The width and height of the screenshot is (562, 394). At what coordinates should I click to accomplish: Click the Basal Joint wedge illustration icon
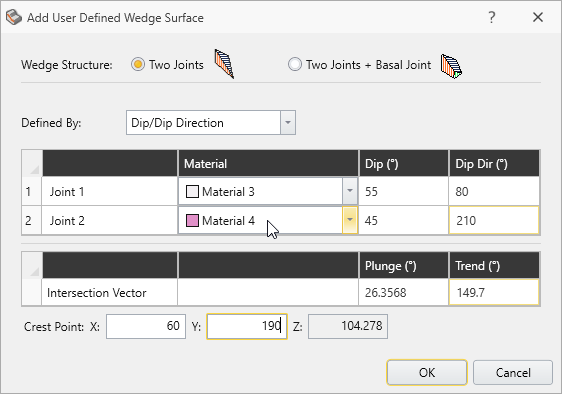coord(451,66)
